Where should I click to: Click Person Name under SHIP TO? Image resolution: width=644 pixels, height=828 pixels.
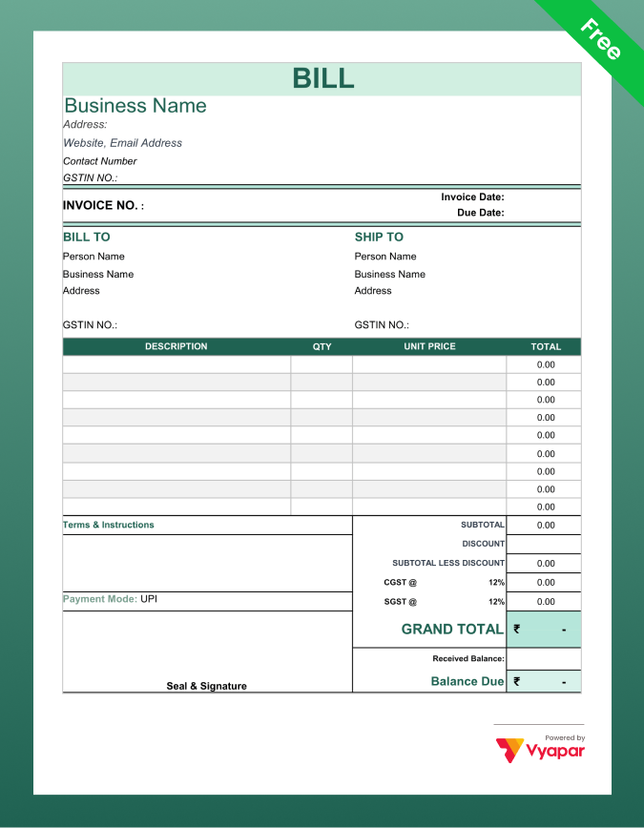(385, 256)
